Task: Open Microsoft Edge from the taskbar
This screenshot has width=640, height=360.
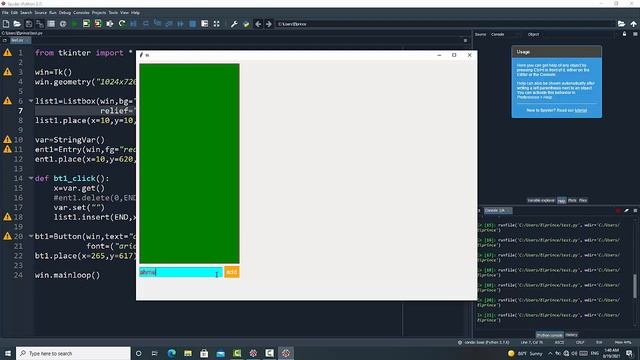Action: [171, 353]
